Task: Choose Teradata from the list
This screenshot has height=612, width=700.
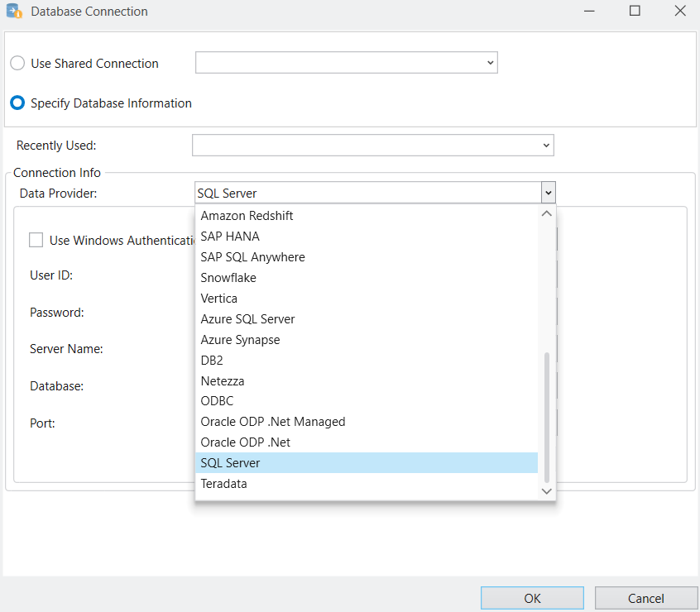Action: coord(224,484)
